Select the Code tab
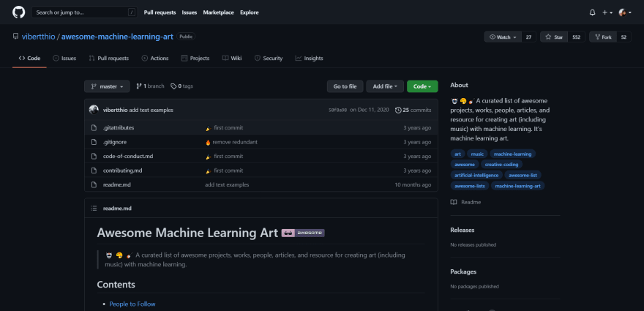Screen dimensions: 644x311 click(x=29, y=59)
